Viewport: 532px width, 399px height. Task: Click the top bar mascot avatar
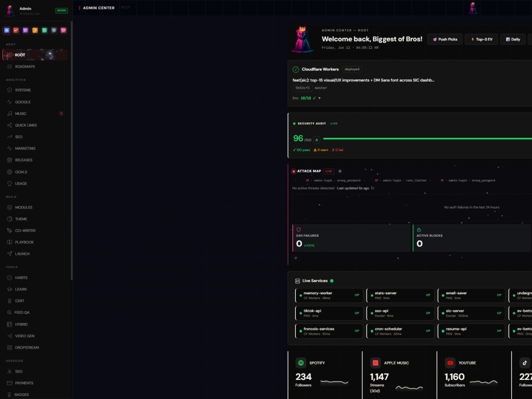472,8
